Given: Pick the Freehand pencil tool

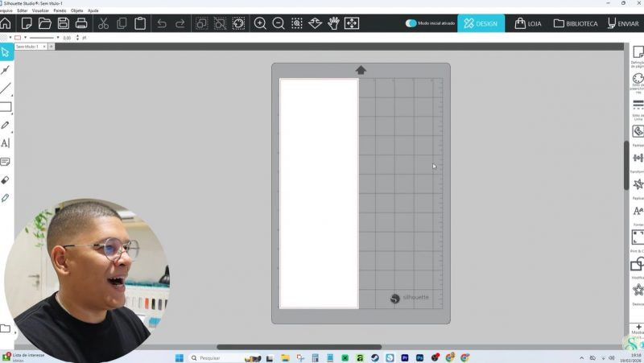Looking at the screenshot, I should tap(6, 125).
